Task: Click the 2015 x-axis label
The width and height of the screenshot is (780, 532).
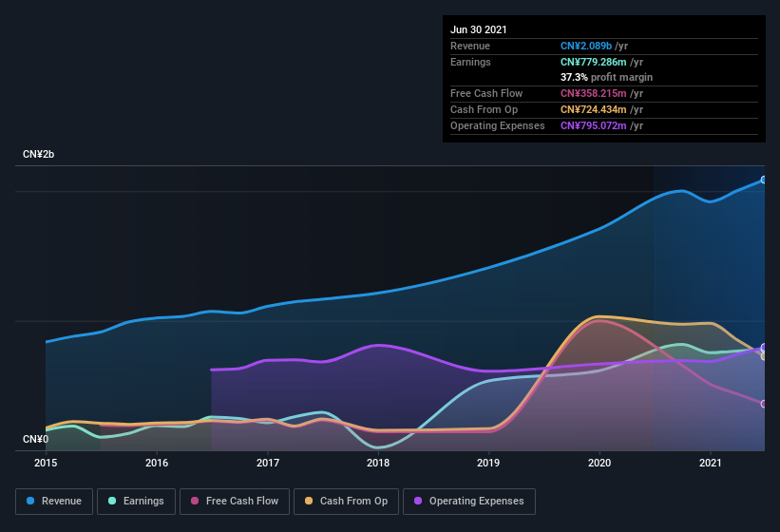Action: coord(46,463)
